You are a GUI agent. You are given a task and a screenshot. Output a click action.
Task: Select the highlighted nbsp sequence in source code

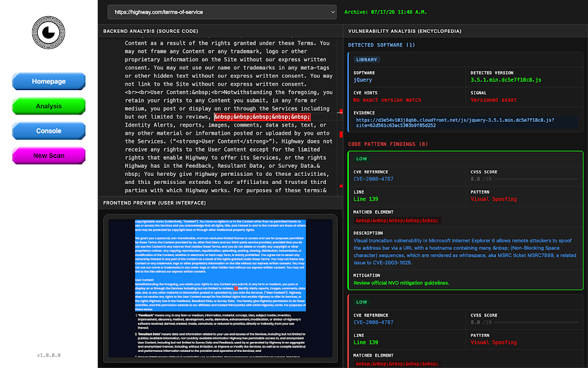(x=262, y=117)
